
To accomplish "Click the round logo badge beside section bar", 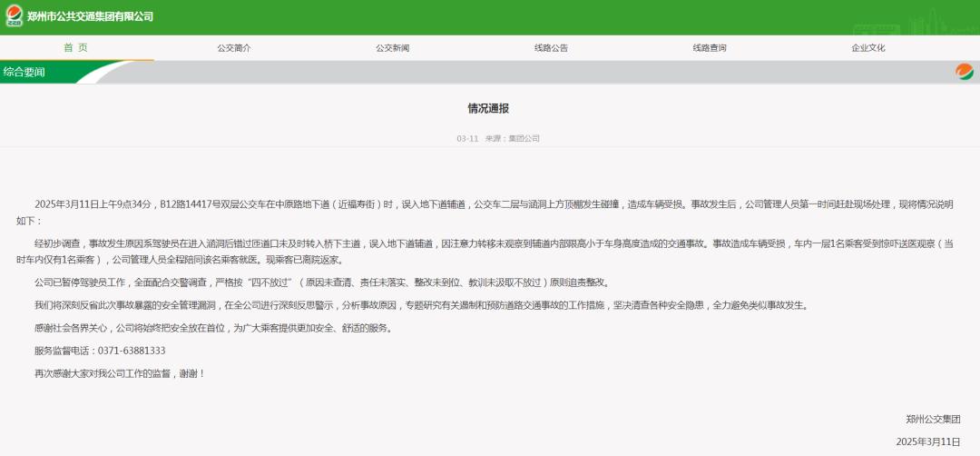I will click(x=964, y=72).
